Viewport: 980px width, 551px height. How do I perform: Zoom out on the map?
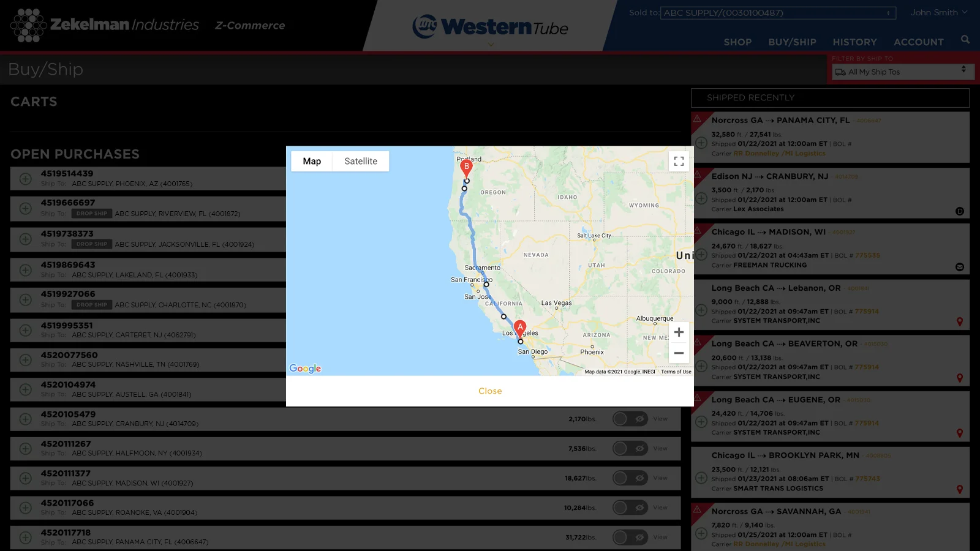point(679,353)
